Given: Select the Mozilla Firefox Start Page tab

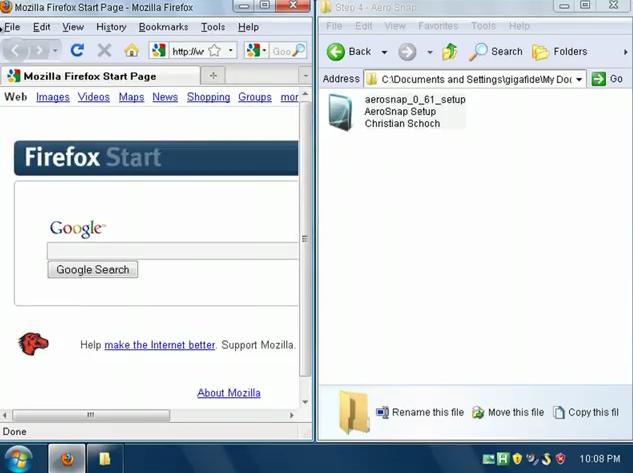Looking at the screenshot, I should pos(100,76).
